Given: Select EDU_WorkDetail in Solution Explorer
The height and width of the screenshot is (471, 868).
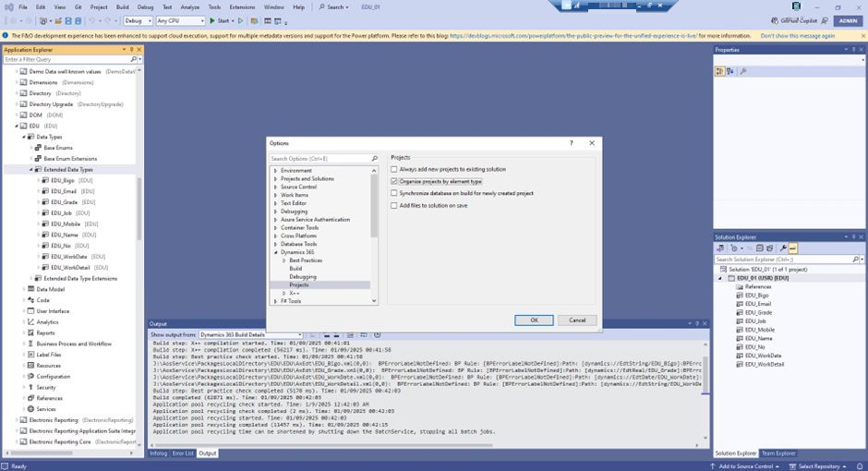Looking at the screenshot, I should click(764, 365).
